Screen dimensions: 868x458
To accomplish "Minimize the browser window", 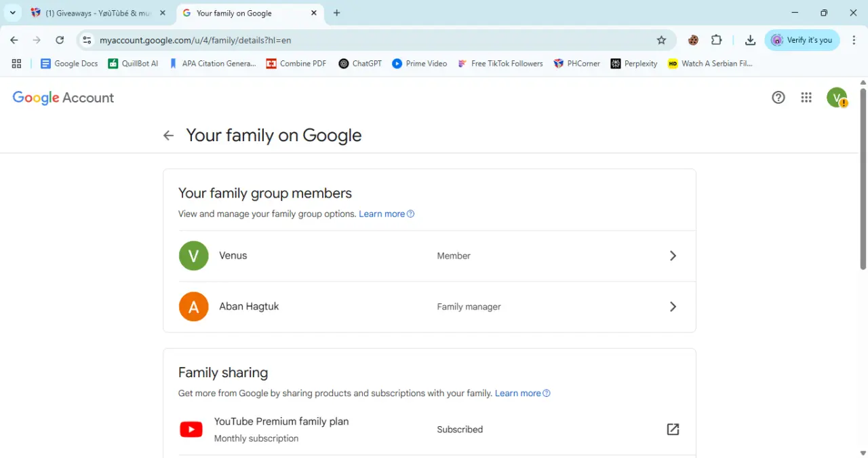I will point(795,13).
